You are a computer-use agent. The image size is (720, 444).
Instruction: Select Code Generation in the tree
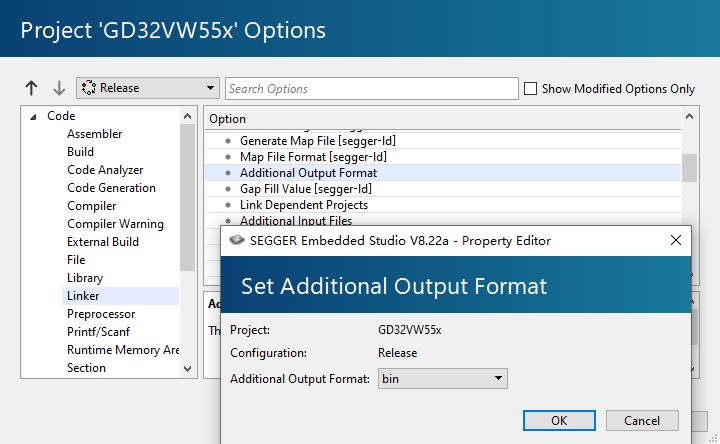coord(111,188)
